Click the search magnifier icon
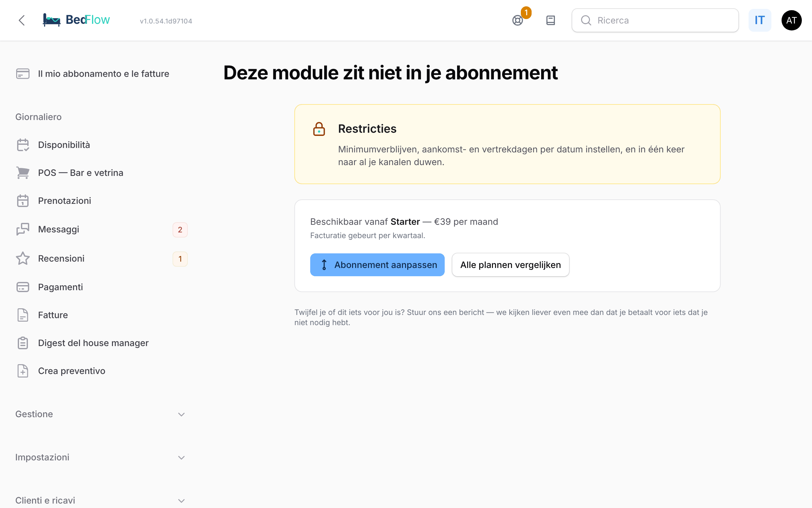 (586, 21)
